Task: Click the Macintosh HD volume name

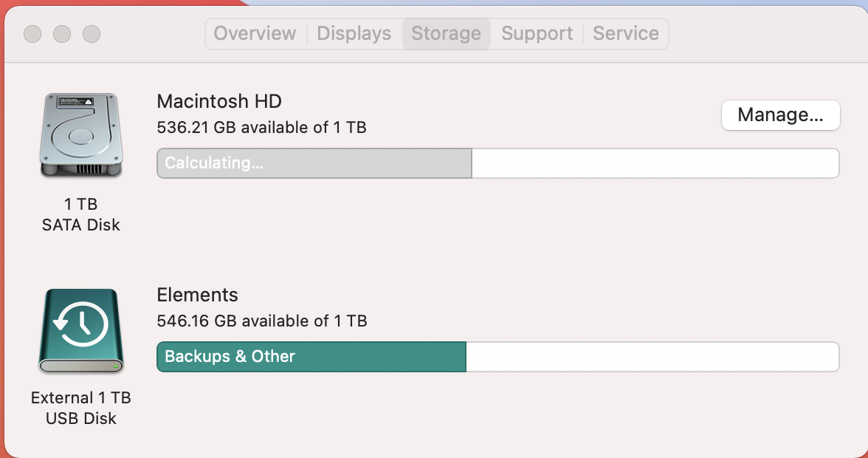Action: [x=219, y=102]
